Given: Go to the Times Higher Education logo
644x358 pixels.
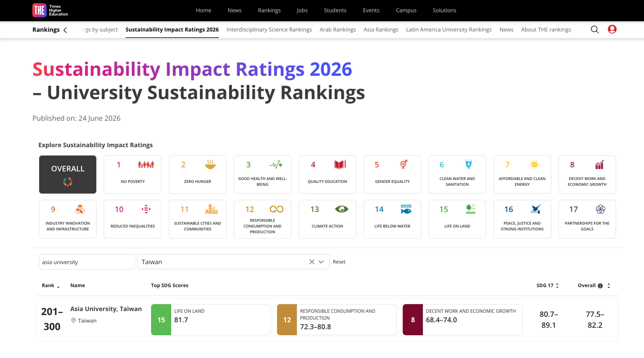Looking at the screenshot, I should [50, 10].
